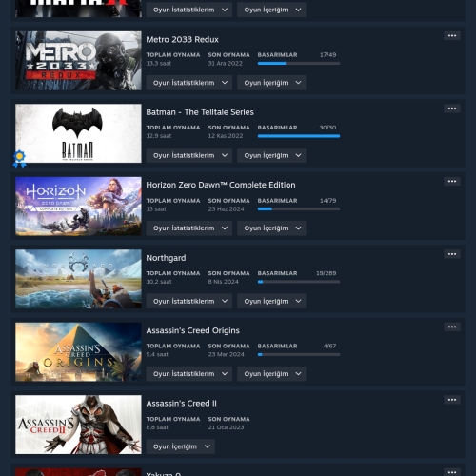The width and height of the screenshot is (476, 476).
Task: Open the three-dot menu for Batman Telltale Series
Action: 452,109
